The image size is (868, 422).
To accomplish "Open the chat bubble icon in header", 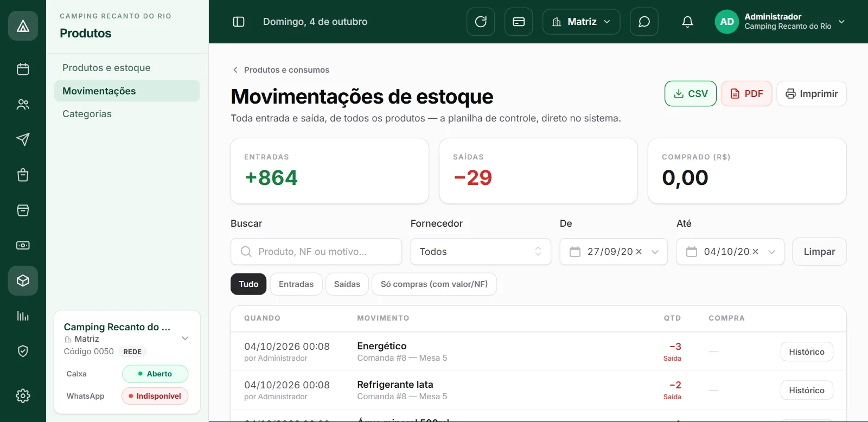I will [644, 22].
